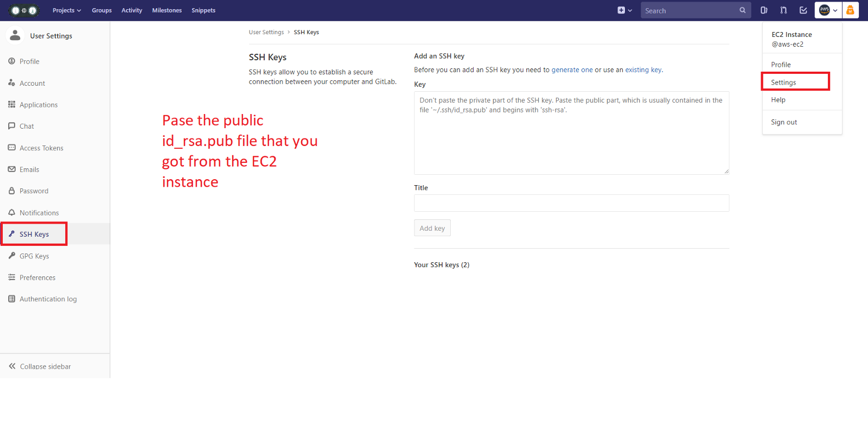Click the SSH Keys breadcrumb
Image resolution: width=868 pixels, height=430 pixels.
coord(307,32)
